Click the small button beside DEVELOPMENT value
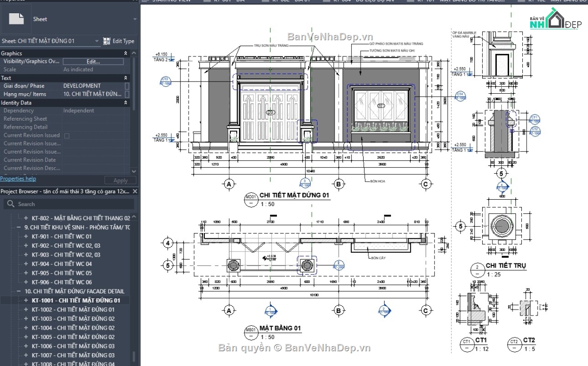Screen dimensions: 588x366 click(127, 86)
